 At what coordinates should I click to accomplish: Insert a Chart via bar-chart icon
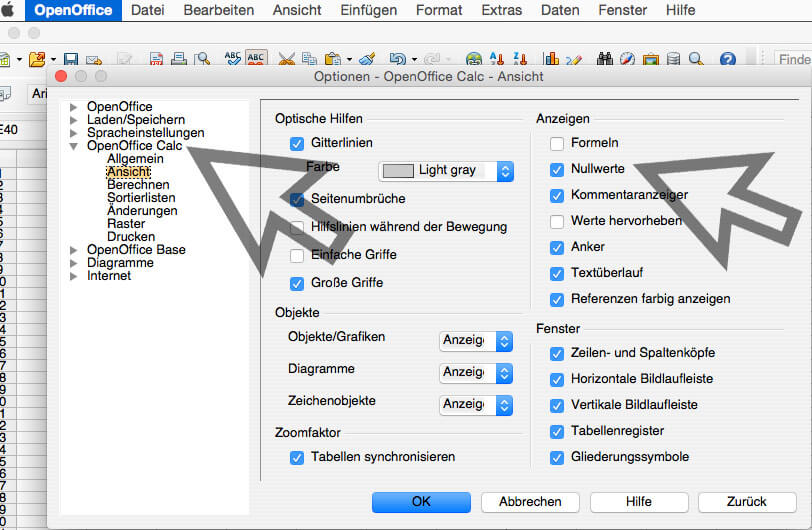click(x=551, y=59)
